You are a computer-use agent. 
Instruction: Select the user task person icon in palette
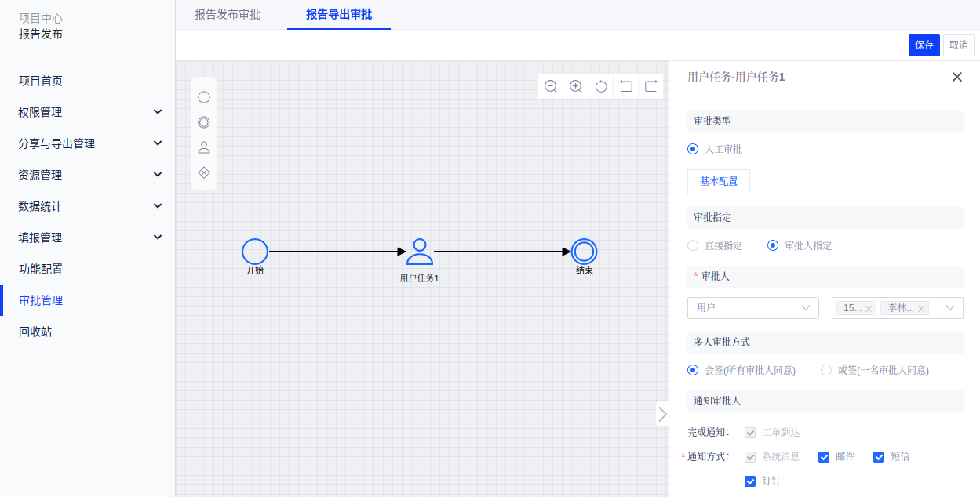point(204,147)
